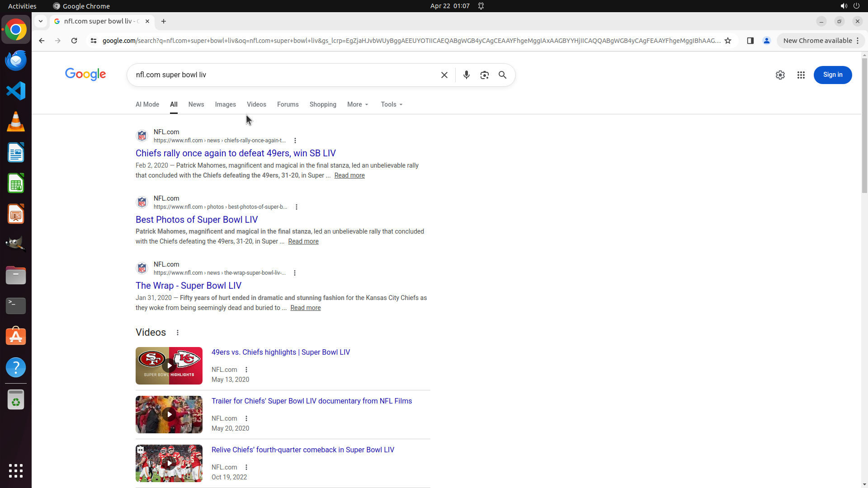
Task: Expand the More search filters dropdown
Action: pos(358,104)
